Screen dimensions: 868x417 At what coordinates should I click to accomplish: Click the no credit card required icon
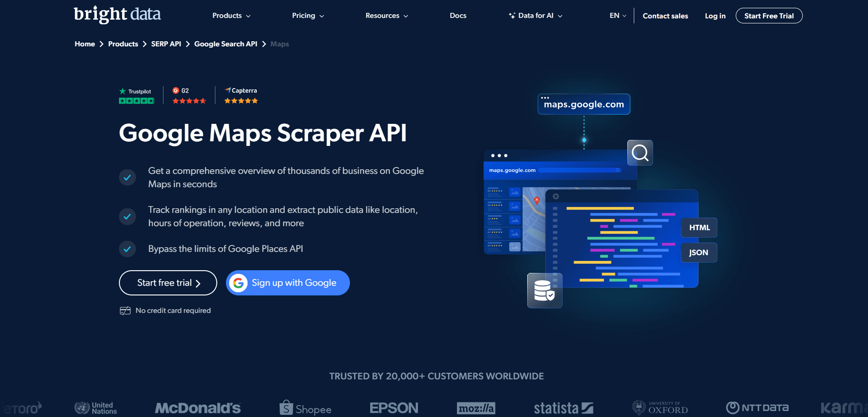pos(124,311)
